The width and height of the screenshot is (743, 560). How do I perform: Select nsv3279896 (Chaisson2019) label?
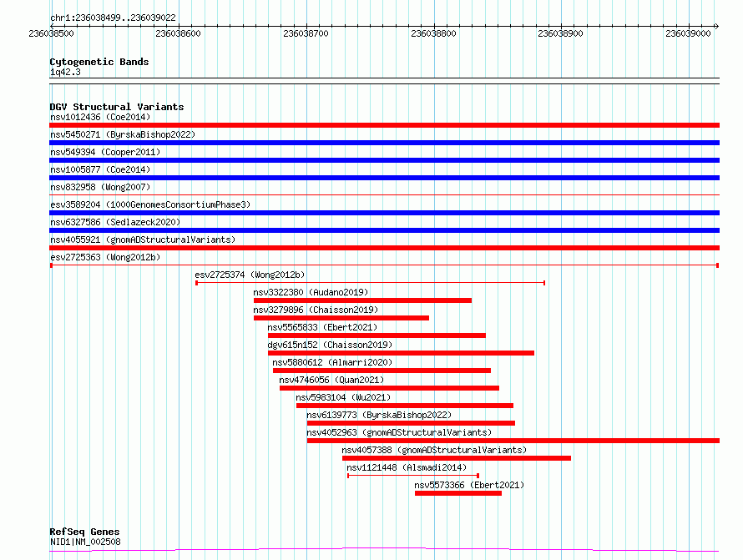(316, 310)
